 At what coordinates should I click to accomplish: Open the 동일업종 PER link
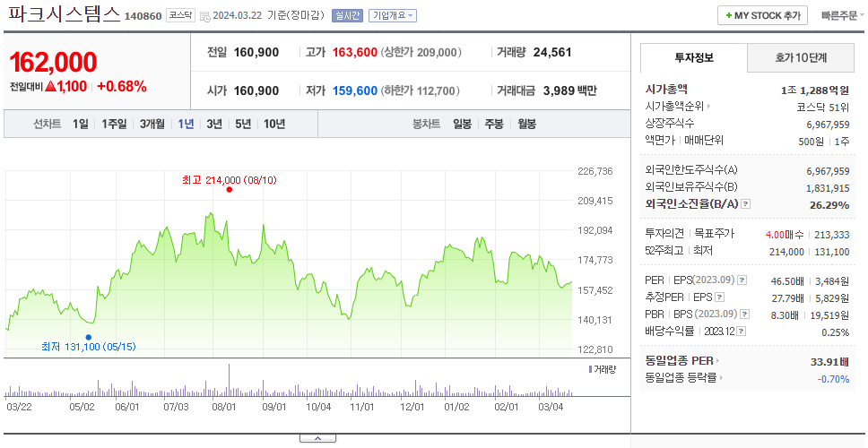tap(682, 360)
